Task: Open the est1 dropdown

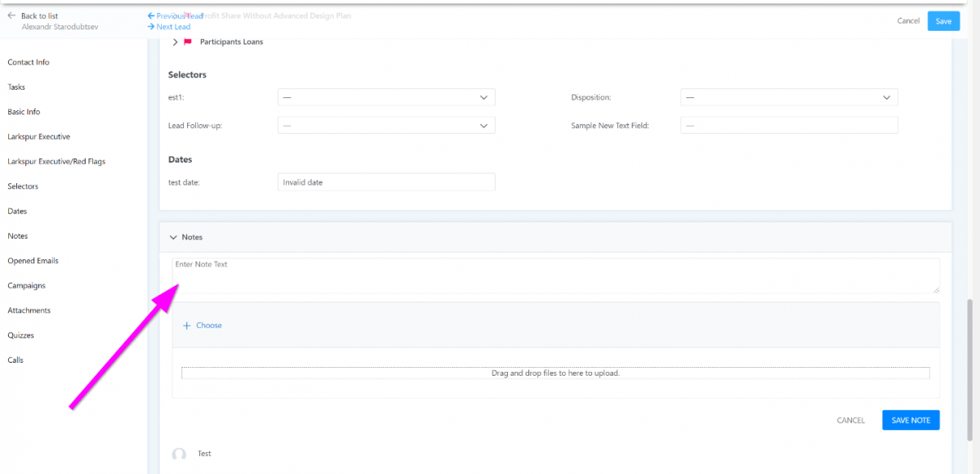Action: point(385,97)
